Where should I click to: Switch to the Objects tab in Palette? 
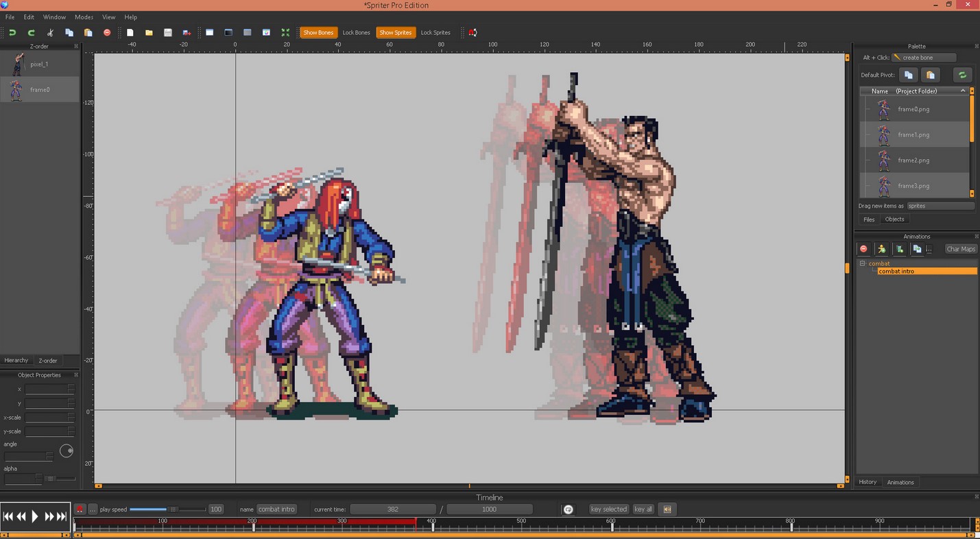(x=894, y=219)
